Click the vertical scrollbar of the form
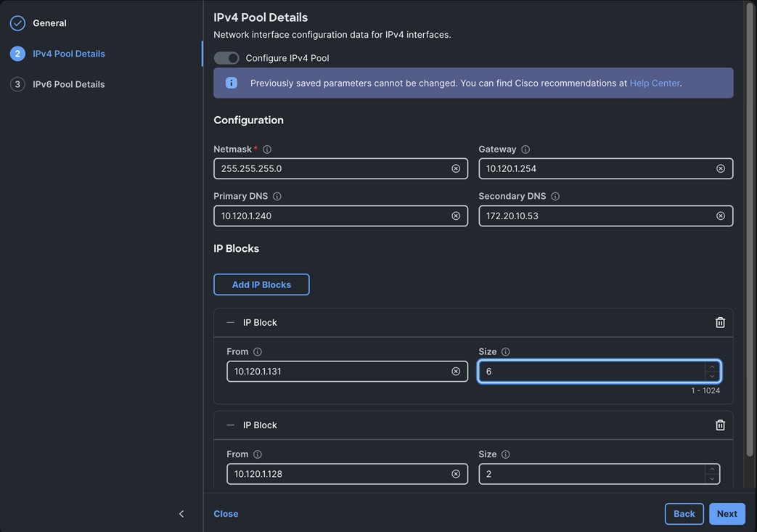This screenshot has height=532, width=757. pyautogui.click(x=750, y=229)
